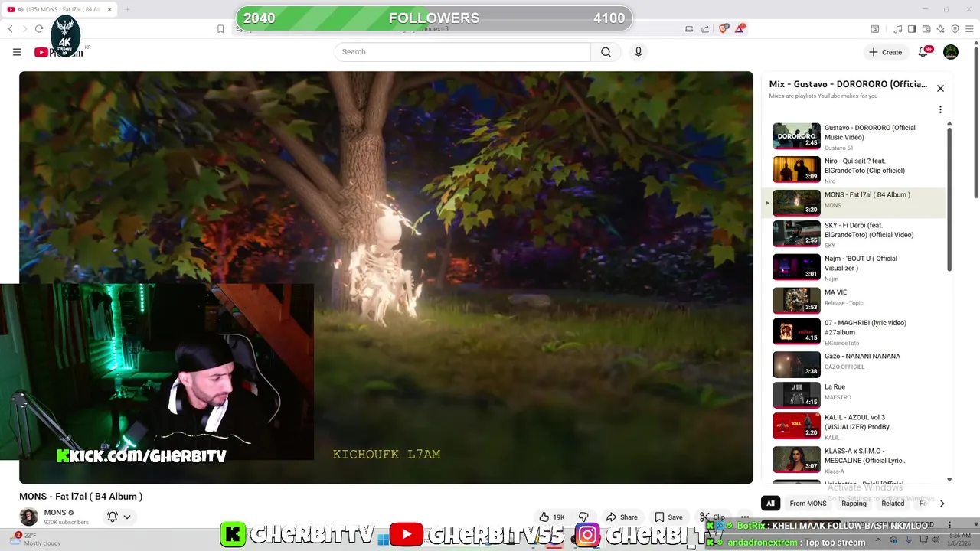Focus the YouTube Search field
980x551 pixels.
[462, 52]
